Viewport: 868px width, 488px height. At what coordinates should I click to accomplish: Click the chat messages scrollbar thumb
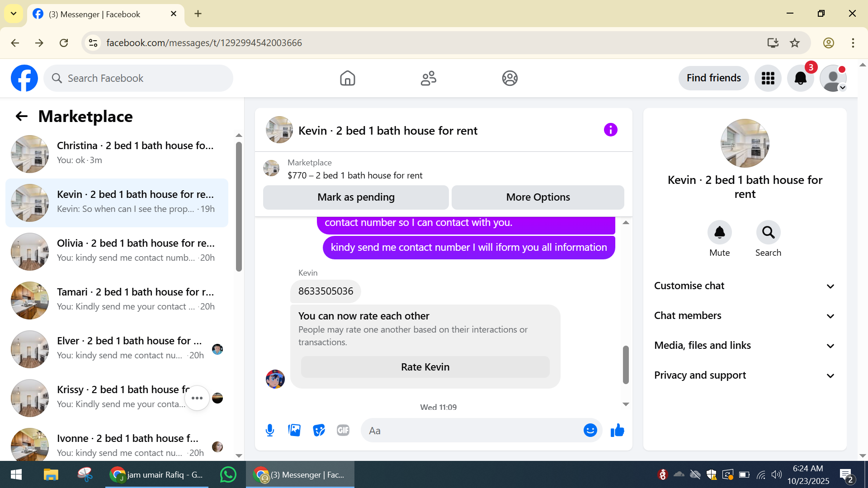(626, 364)
